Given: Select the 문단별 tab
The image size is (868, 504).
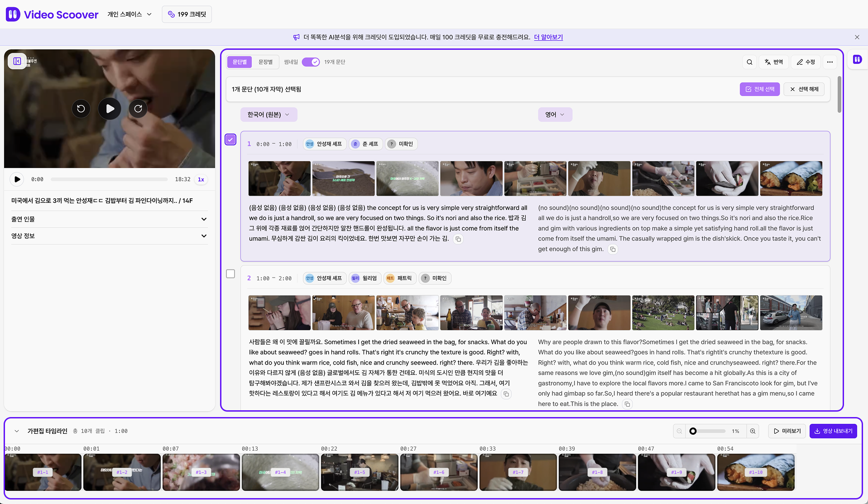Looking at the screenshot, I should click(240, 62).
